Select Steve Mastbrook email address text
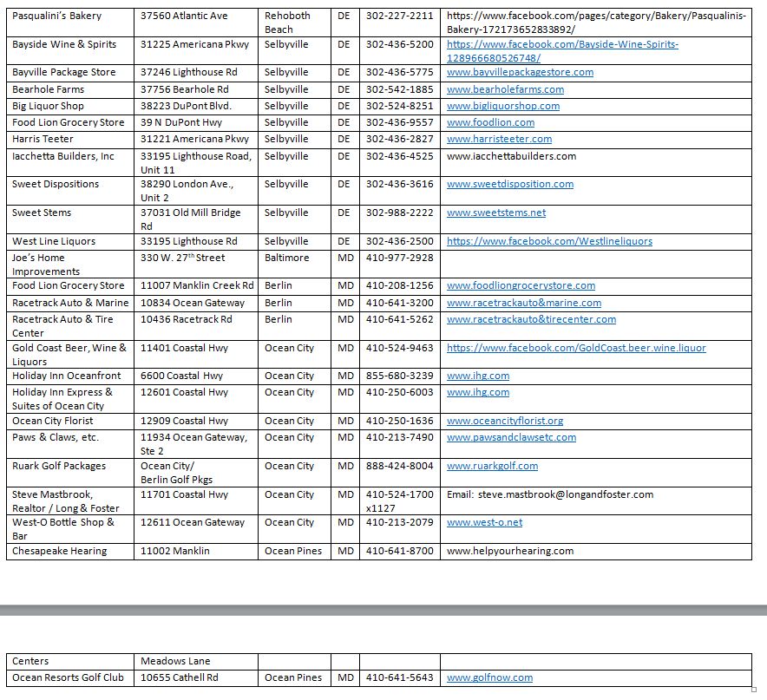 (566, 495)
